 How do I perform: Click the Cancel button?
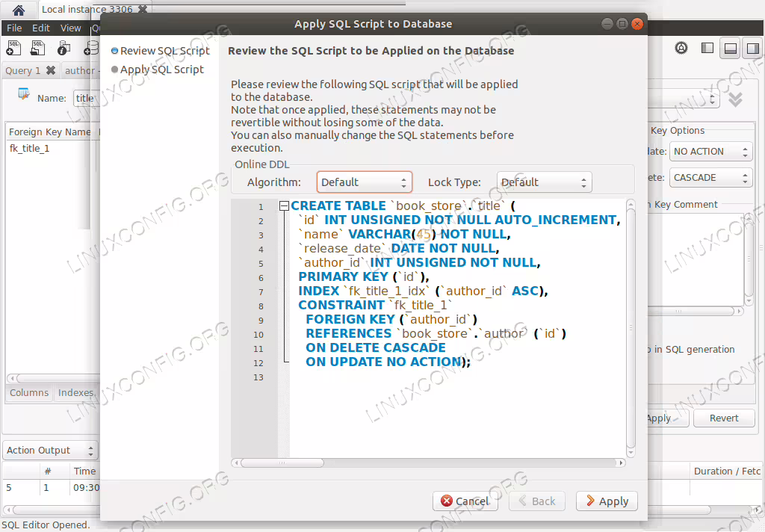pyautogui.click(x=465, y=501)
